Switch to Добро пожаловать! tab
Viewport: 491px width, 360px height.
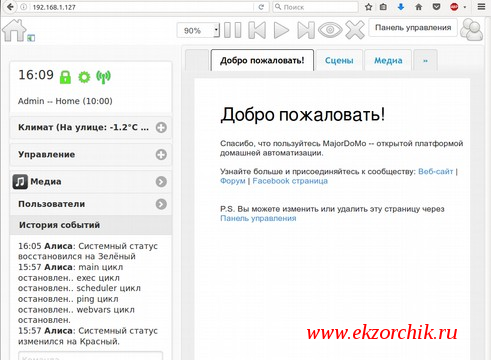(262, 60)
